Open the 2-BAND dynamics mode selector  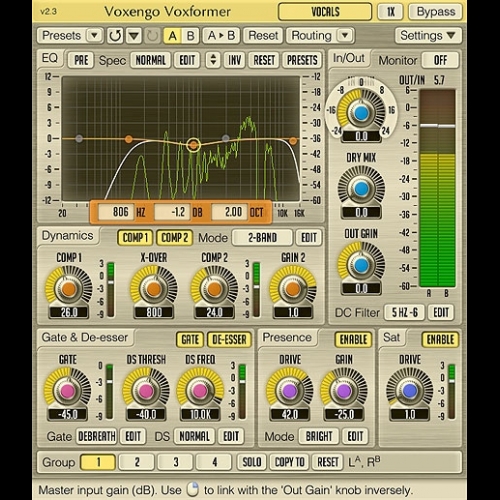[262, 238]
